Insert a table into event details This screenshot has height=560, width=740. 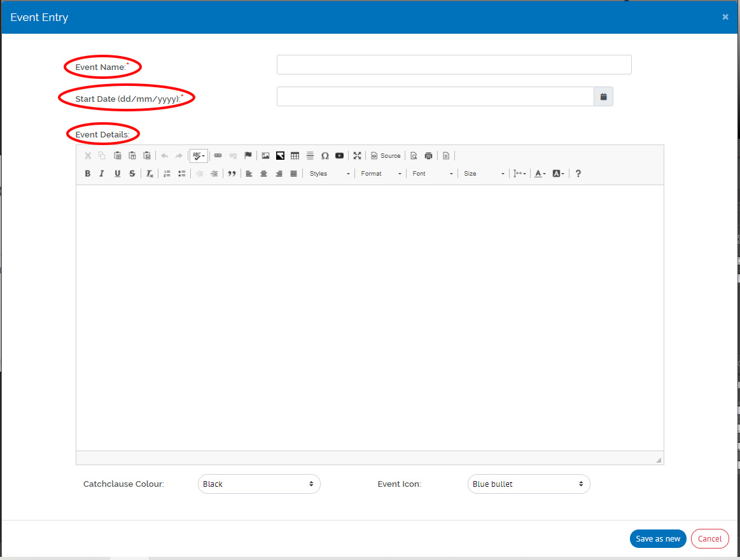[x=295, y=156]
